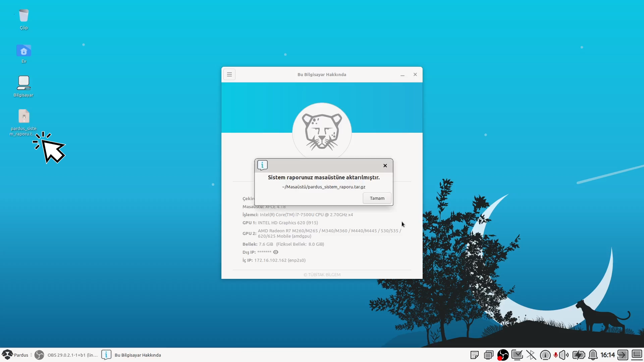Screen dimensions: 644x362
Task: Select Bu Bilgisayar Hakkında taskbar entry
Action: (132, 355)
